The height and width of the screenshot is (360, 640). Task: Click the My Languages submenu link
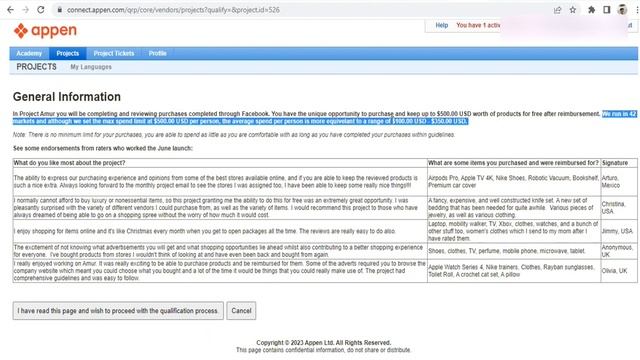[91, 67]
